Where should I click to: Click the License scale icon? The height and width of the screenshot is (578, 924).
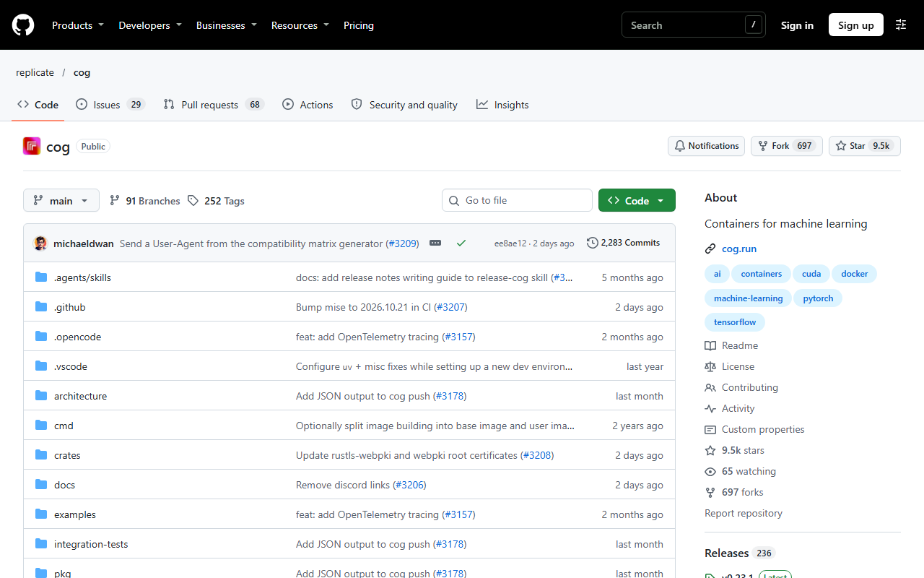(710, 366)
